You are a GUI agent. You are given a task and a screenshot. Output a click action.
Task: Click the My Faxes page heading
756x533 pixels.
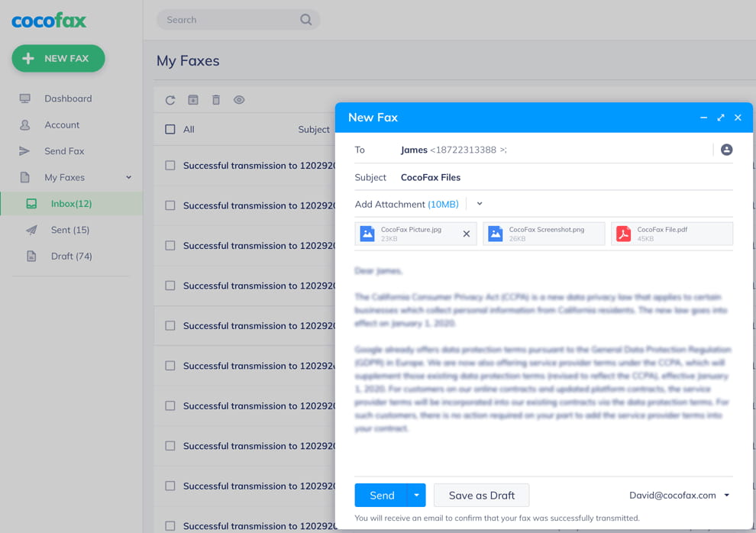click(188, 61)
